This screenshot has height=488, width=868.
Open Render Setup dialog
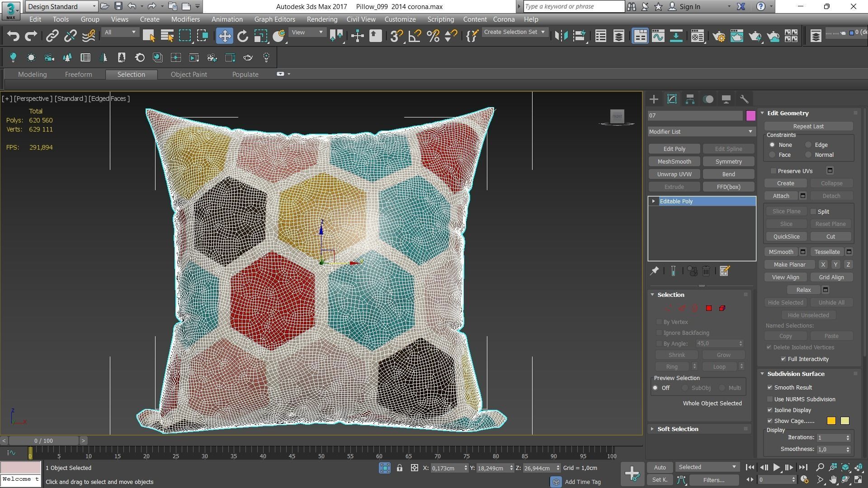(x=719, y=36)
